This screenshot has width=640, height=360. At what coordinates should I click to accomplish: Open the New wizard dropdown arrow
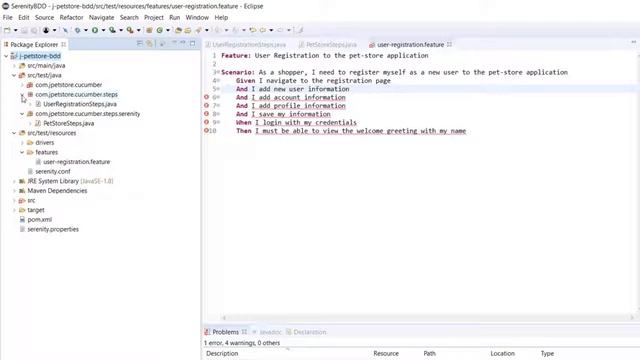16,30
